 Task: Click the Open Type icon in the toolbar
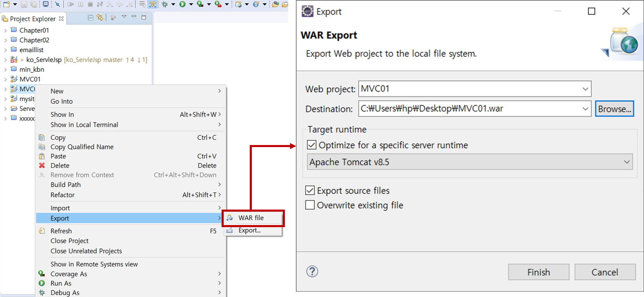click(x=275, y=4)
